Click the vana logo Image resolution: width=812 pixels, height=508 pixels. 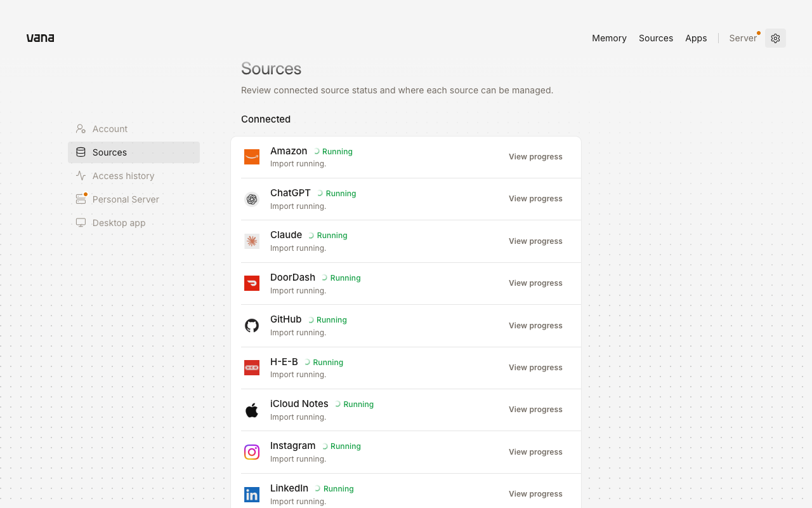coord(40,38)
